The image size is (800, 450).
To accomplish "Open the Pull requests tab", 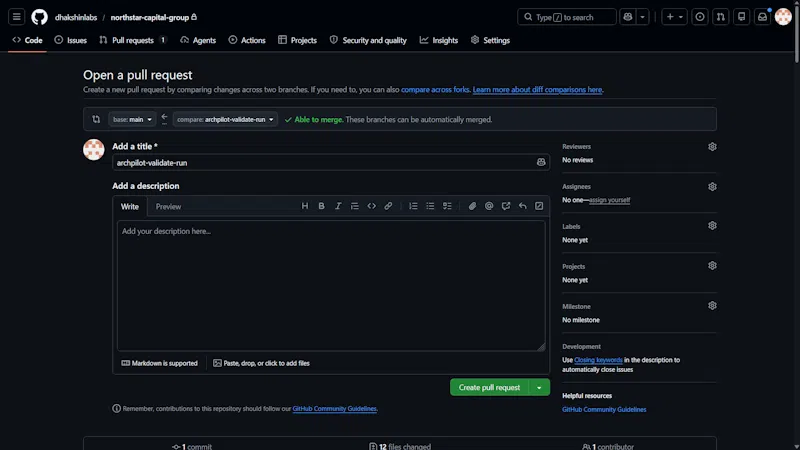I will [133, 40].
